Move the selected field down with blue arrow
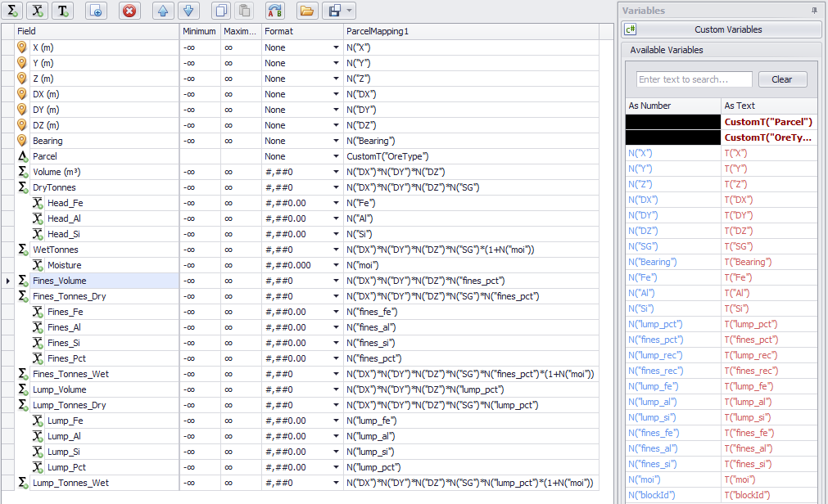The height and width of the screenshot is (504, 828). pos(188,11)
